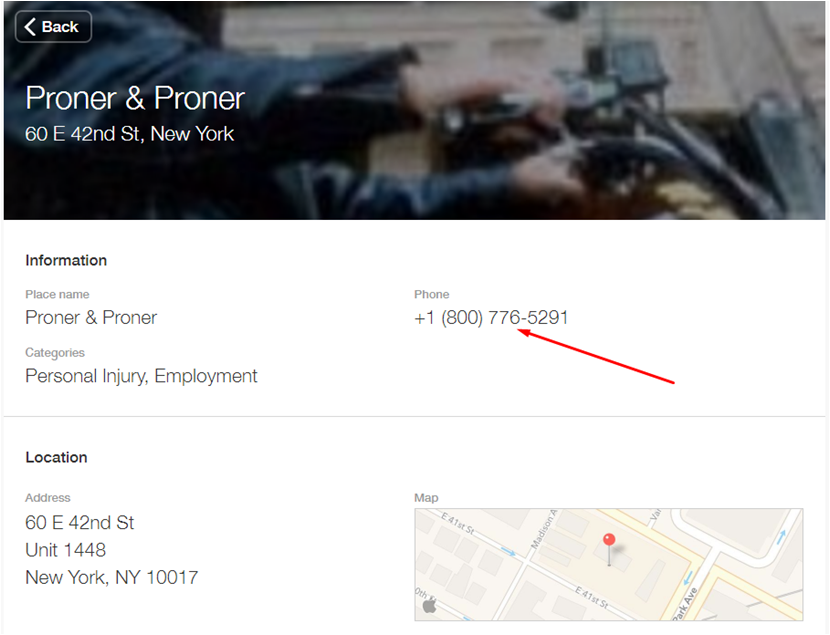Click the Unit 1448 address line
Viewport: 830px width, 635px height.
tap(66, 550)
